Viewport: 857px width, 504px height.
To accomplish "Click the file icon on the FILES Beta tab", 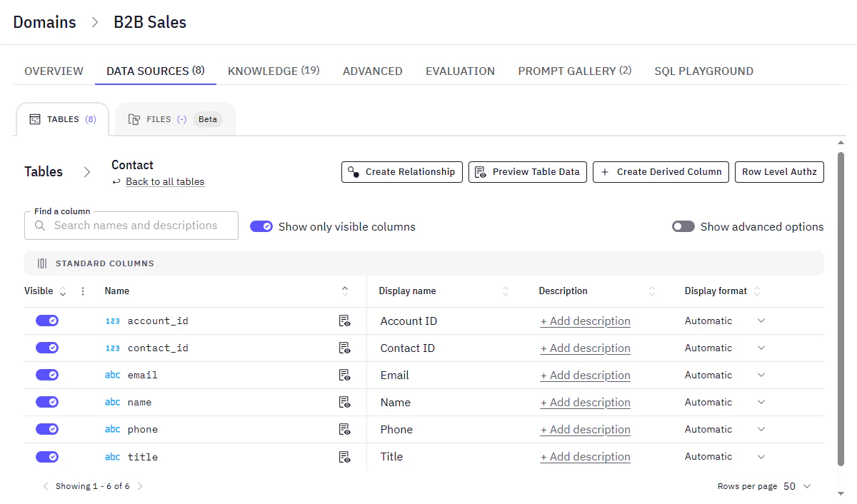I will click(x=134, y=119).
